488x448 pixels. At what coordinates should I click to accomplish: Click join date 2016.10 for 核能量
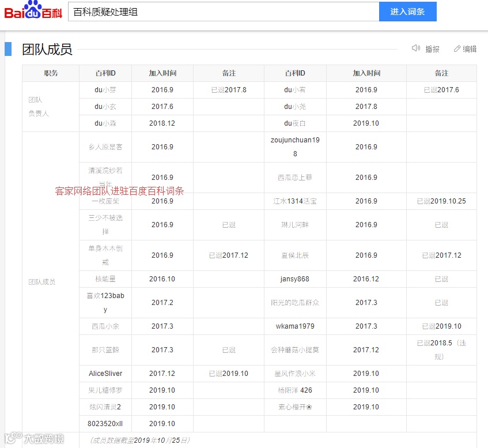click(x=162, y=279)
